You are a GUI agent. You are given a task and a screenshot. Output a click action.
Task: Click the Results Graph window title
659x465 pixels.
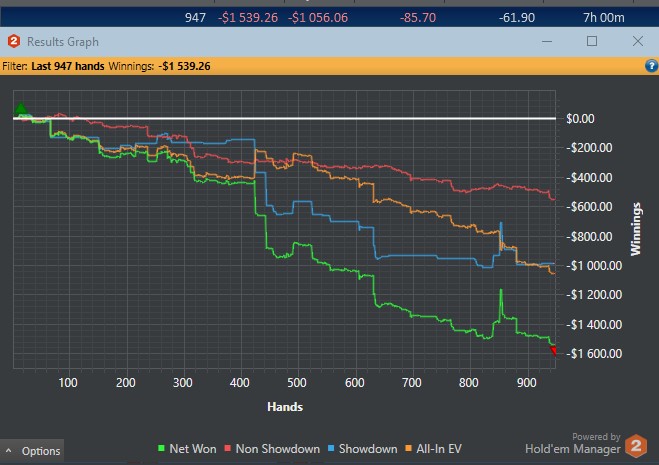(x=63, y=42)
